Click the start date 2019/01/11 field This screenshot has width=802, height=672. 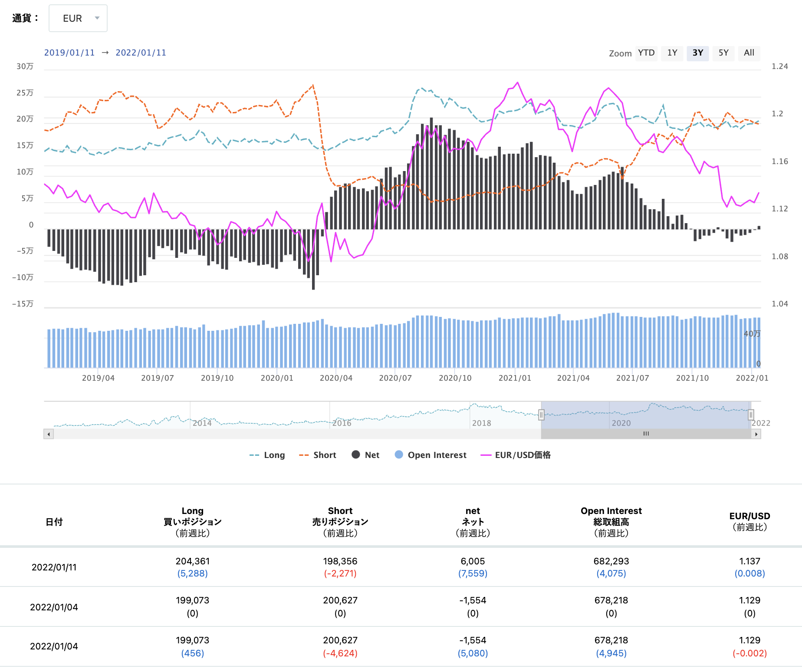(69, 53)
